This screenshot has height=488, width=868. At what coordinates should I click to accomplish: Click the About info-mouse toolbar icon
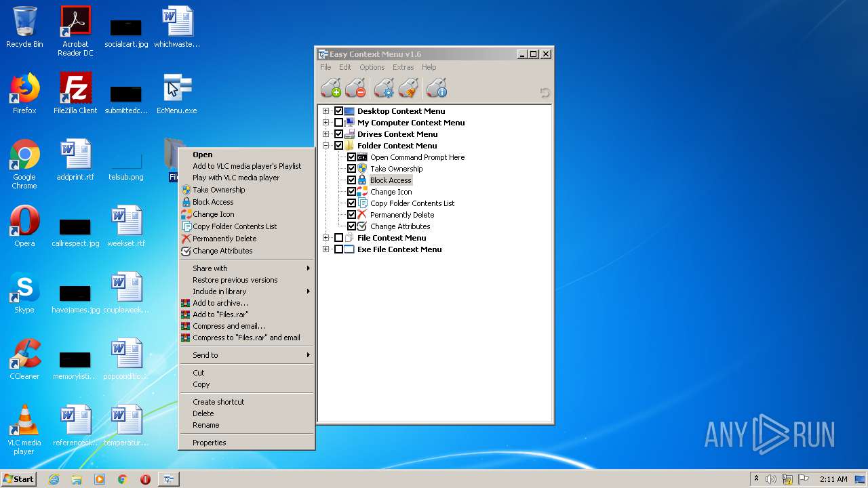437,88
